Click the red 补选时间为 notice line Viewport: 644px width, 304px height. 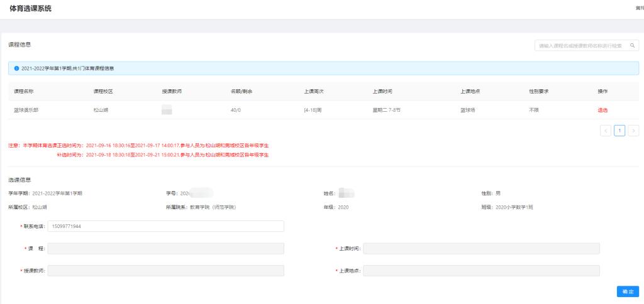click(163, 155)
